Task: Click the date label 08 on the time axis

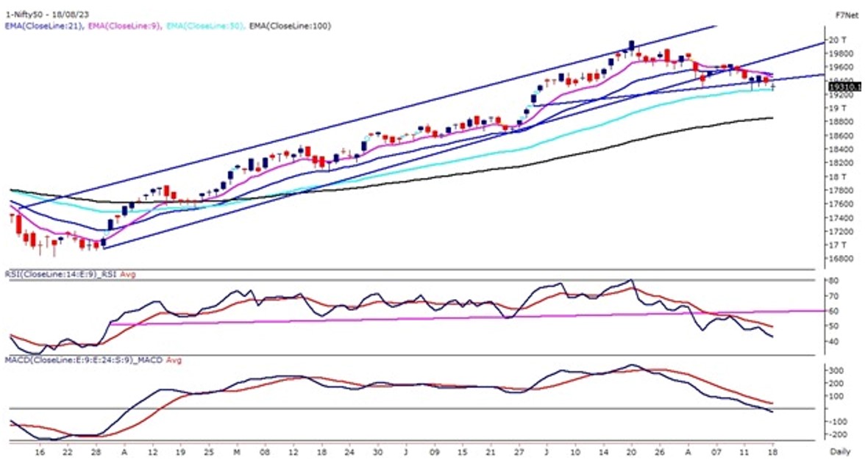Action: point(265,452)
